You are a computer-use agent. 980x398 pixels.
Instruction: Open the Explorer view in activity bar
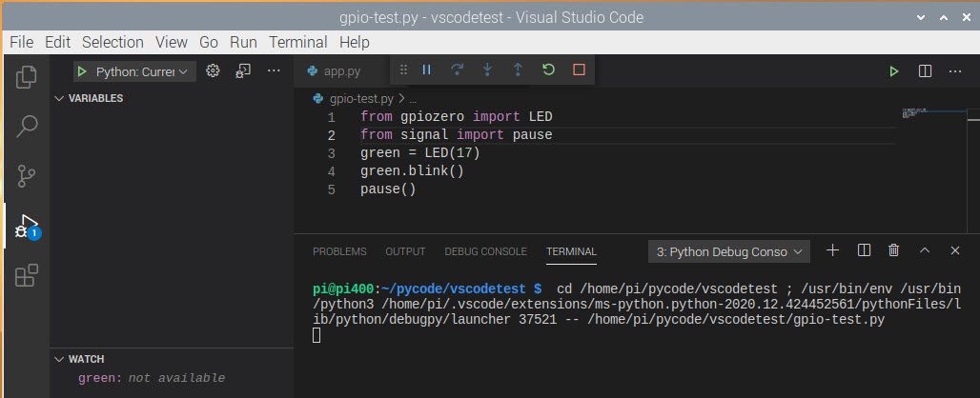pos(26,77)
